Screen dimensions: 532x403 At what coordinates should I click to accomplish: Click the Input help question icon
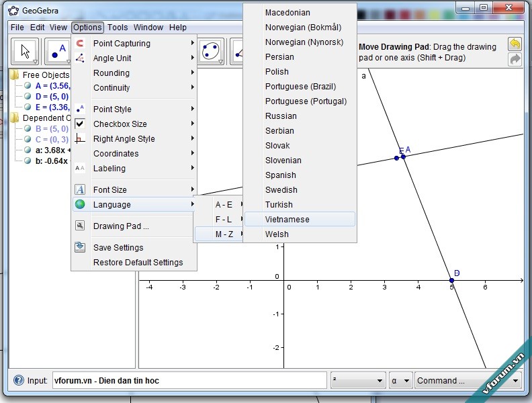pos(19,380)
